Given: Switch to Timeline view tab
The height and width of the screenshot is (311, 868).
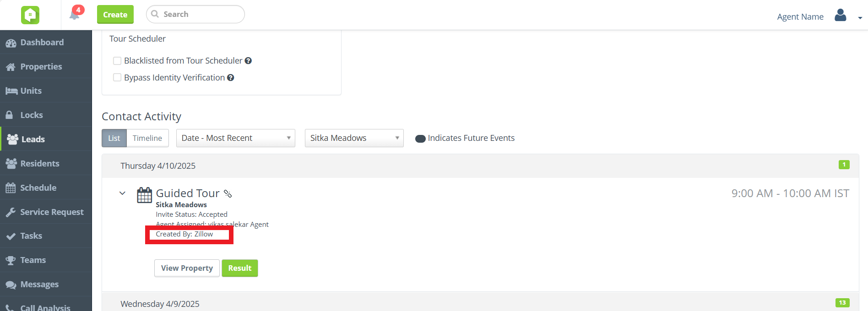Looking at the screenshot, I should (147, 138).
